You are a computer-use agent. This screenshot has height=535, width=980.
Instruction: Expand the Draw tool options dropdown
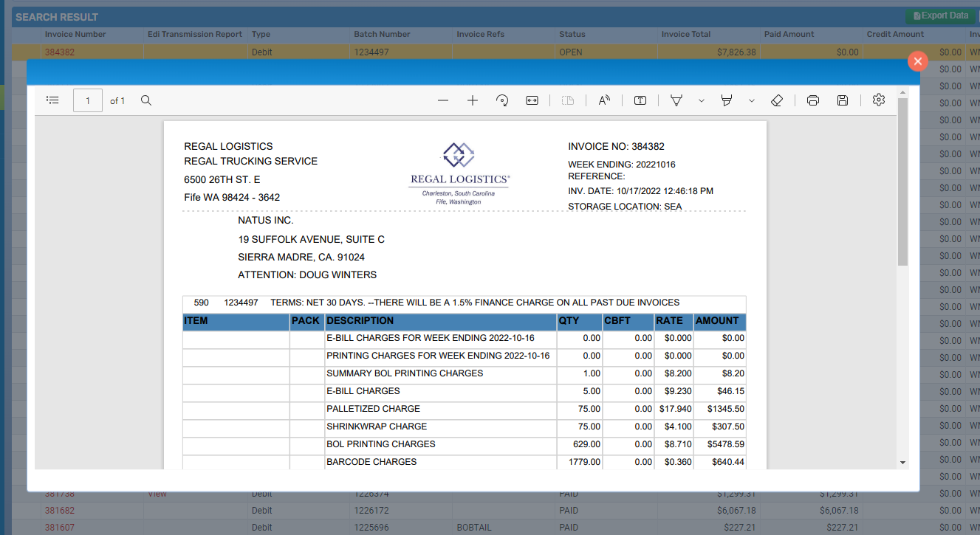pyautogui.click(x=701, y=100)
